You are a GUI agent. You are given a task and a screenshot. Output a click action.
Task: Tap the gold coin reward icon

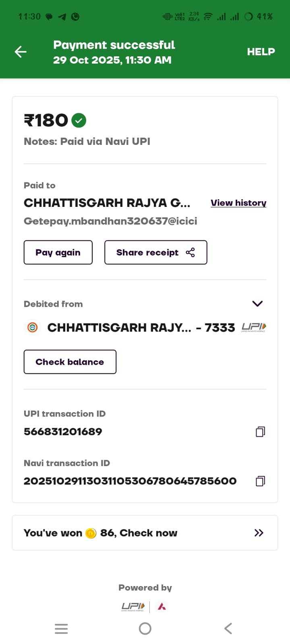[91, 533]
